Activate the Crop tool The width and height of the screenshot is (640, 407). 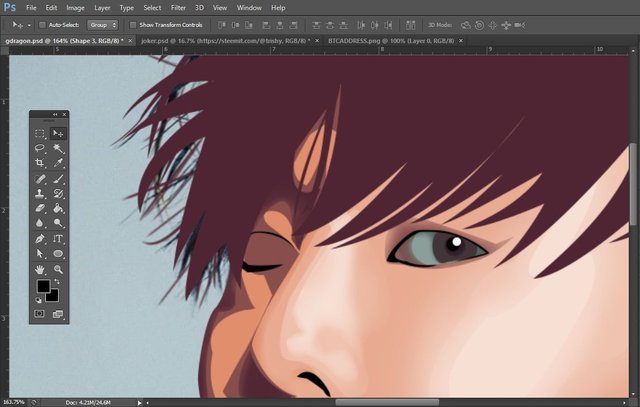coord(40,163)
